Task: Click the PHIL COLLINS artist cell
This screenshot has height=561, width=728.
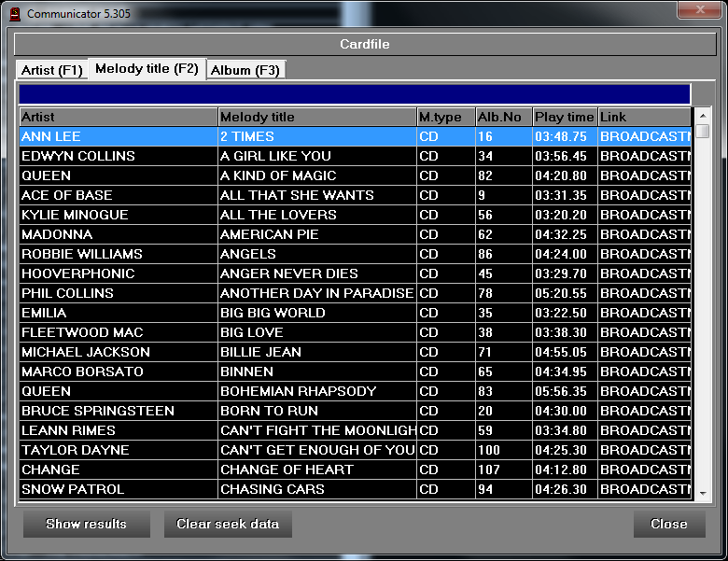Action: tap(119, 293)
